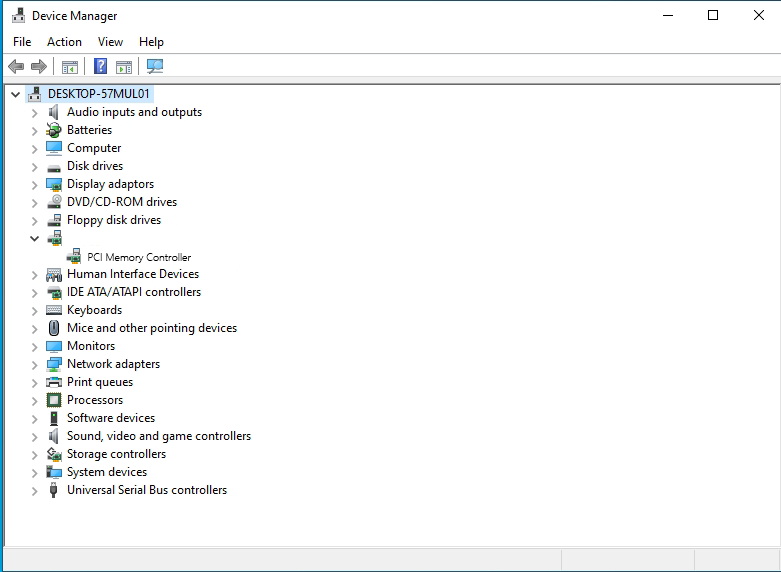Select the DESKTOP-57MUL01 computer name

(99, 94)
